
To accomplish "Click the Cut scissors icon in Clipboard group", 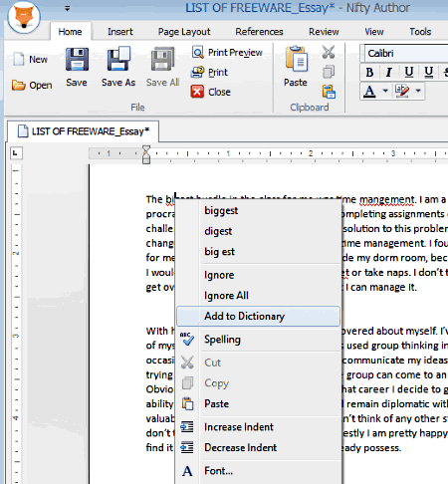I will (x=329, y=52).
